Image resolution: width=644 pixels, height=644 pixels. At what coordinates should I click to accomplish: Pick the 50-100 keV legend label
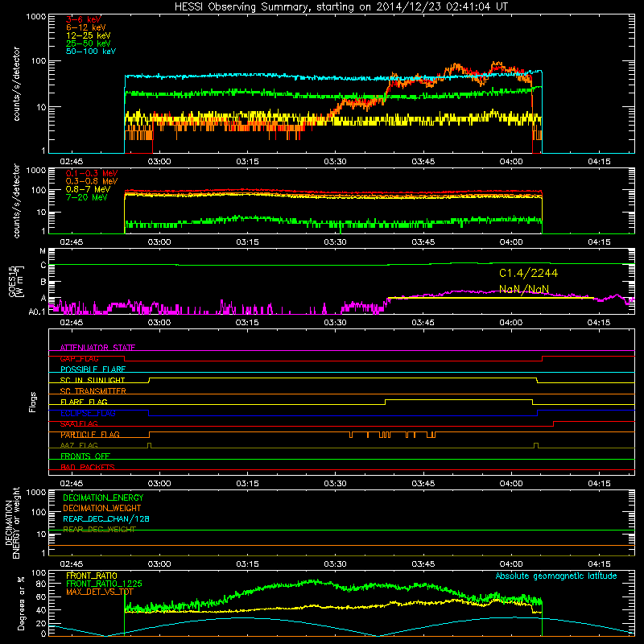pos(91,52)
